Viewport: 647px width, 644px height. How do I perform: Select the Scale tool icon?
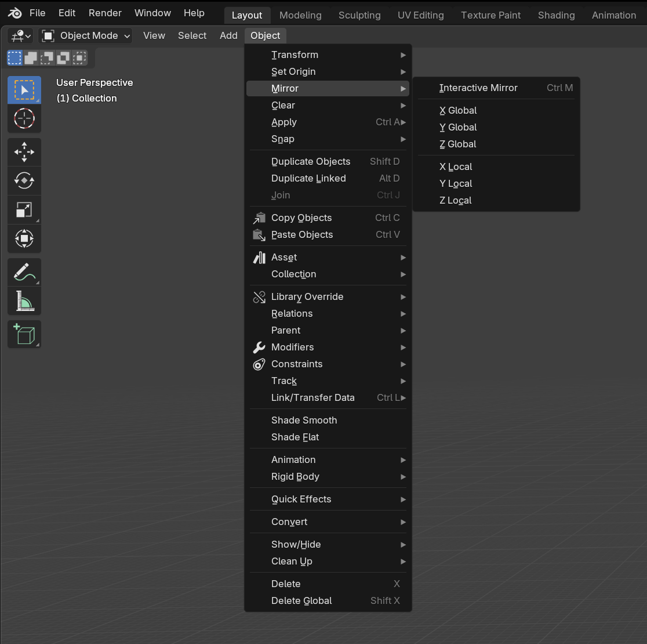click(24, 209)
